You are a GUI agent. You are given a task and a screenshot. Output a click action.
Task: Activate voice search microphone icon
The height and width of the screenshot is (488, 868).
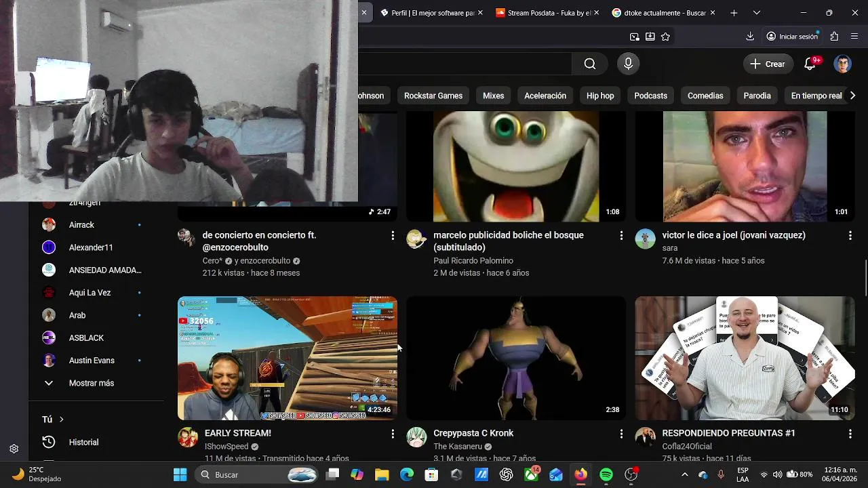[x=628, y=64]
